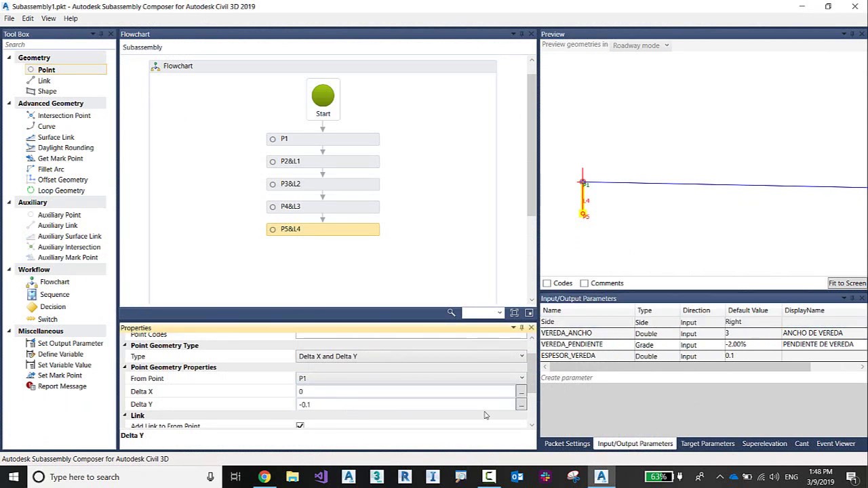Select the Get Mark Point tool
Screen dimensions: 868x488
point(60,159)
